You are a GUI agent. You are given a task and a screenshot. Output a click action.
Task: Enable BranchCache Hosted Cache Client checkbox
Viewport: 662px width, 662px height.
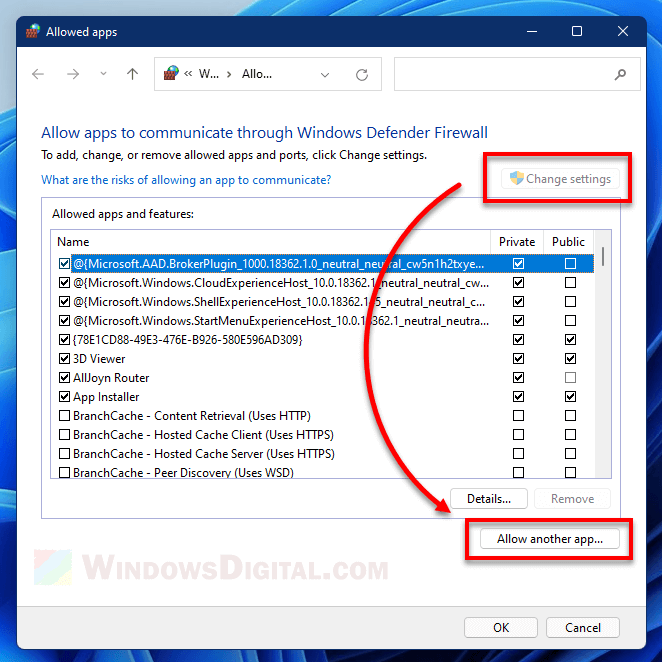64,435
